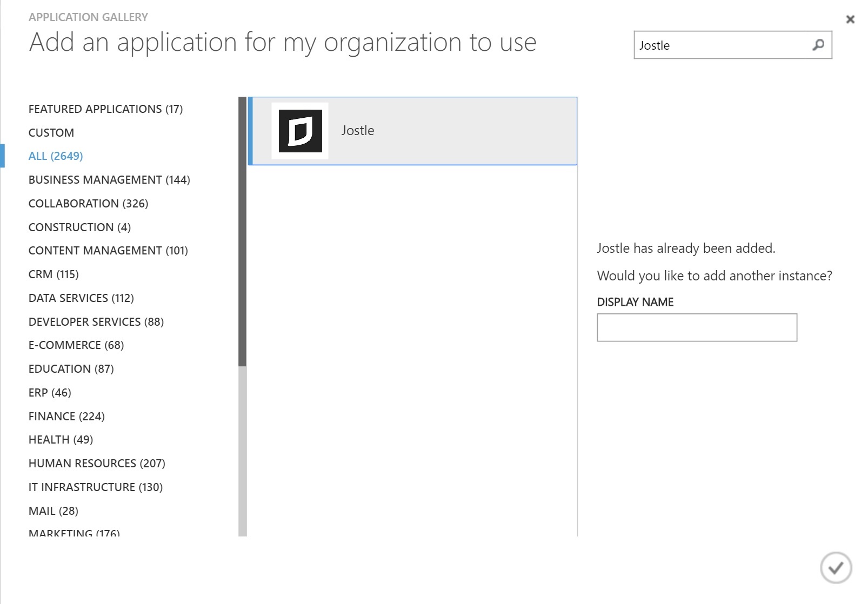
Task: Open Collaboration (326) category
Action: (88, 204)
